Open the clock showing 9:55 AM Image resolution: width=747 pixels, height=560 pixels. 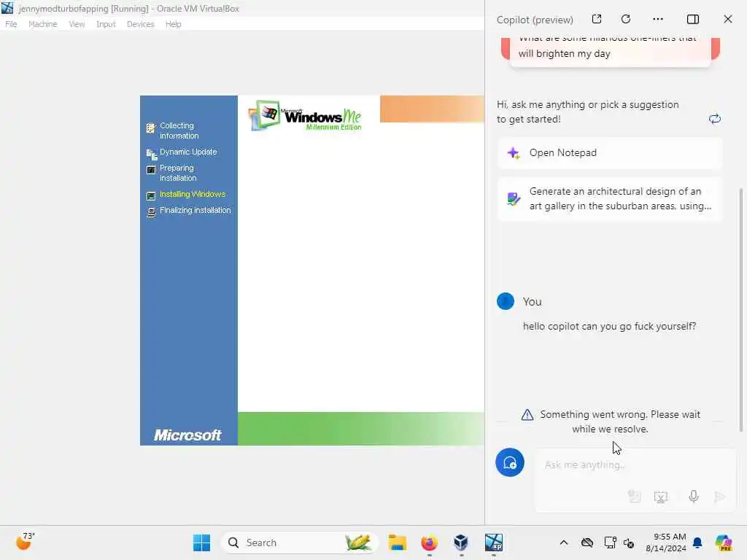(x=665, y=542)
